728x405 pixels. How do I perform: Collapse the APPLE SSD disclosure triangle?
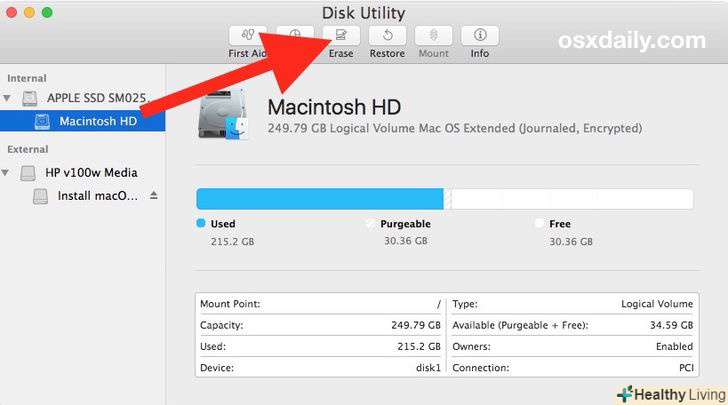pos(9,99)
